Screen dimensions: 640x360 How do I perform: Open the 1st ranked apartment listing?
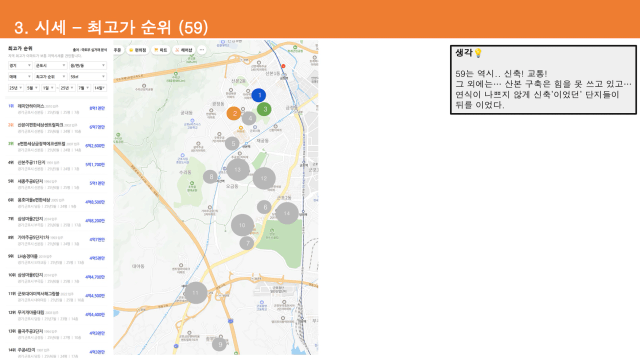[56, 109]
